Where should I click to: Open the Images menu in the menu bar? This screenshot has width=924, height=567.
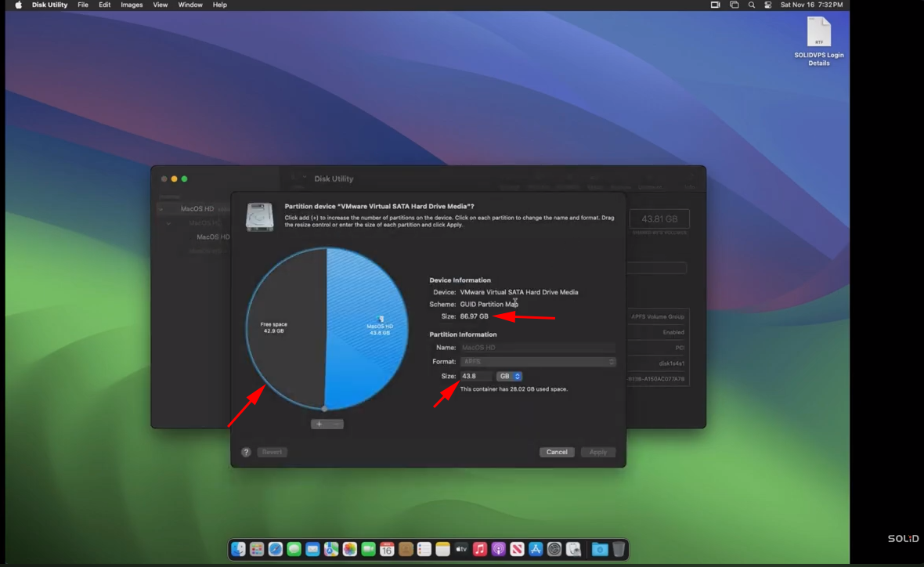(131, 5)
